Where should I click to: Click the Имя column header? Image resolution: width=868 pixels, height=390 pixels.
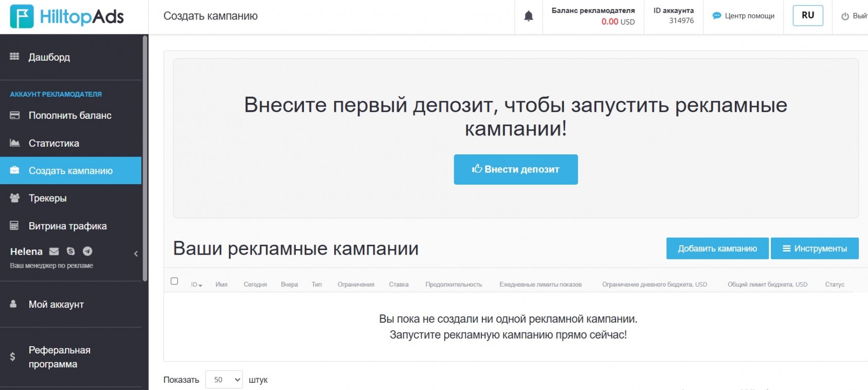coord(222,285)
